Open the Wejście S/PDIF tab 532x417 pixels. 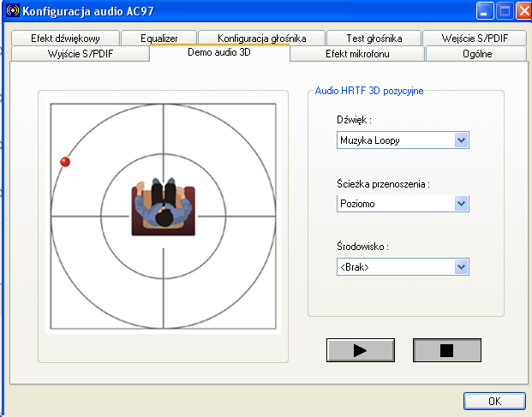click(x=475, y=39)
